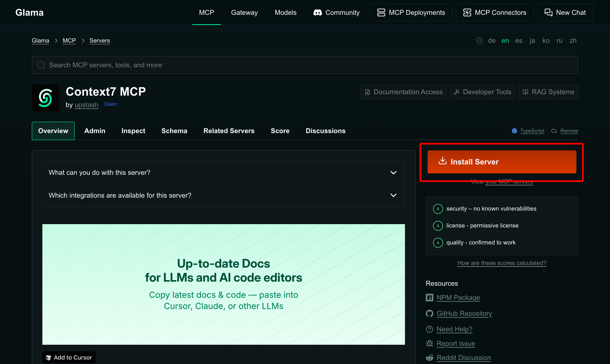Screen dimensions: 610x364
Task: Open "How are these scores calculated?" link
Action: coord(502,263)
